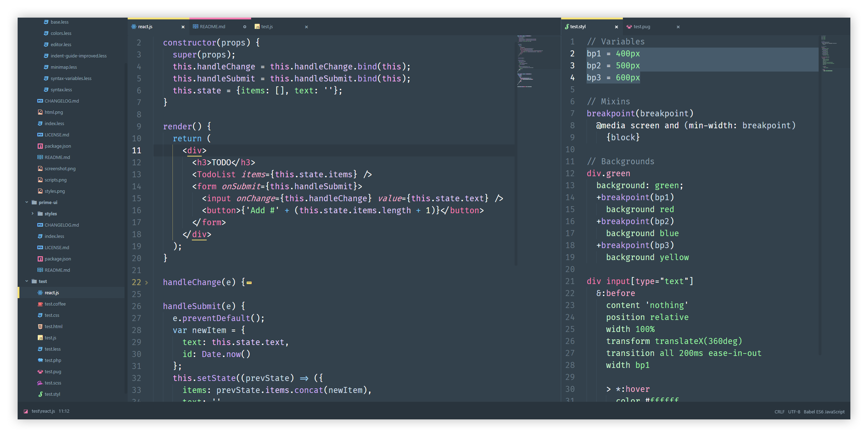Click the coffee cup icon of test.coffee

40,304
